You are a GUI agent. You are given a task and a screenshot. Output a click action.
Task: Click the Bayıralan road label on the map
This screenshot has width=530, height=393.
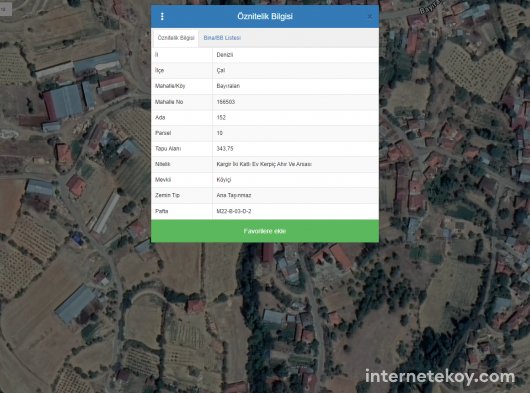point(430,7)
